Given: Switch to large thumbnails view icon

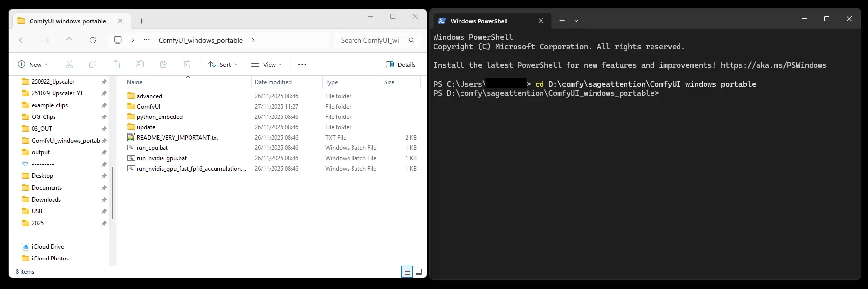Looking at the screenshot, I should pos(419,272).
